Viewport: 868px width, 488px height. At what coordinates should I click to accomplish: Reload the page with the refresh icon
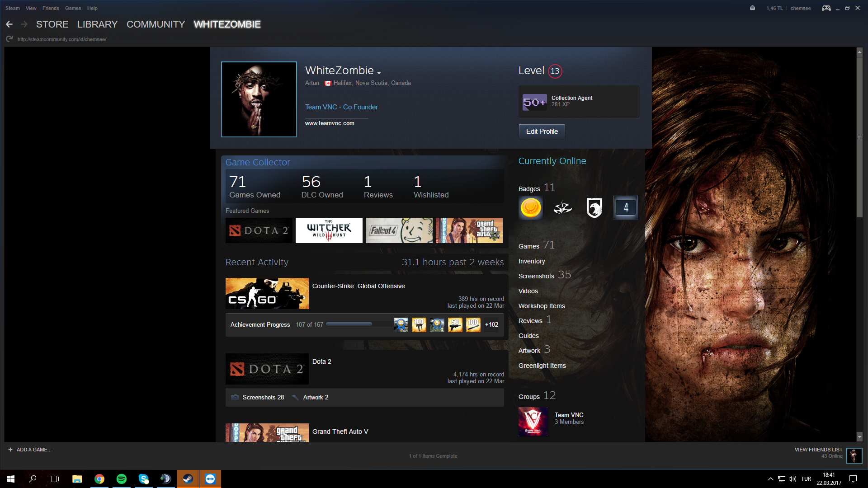click(9, 39)
